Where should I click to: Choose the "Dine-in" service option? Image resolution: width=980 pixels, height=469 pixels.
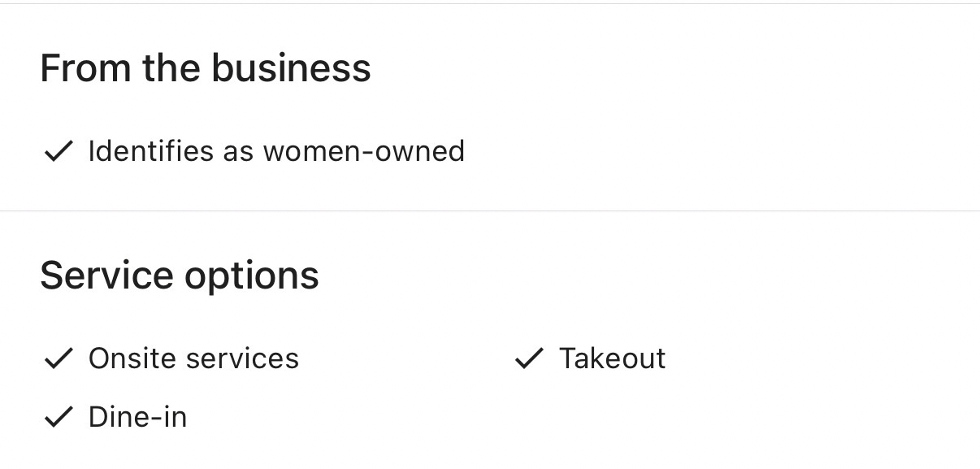tap(137, 417)
